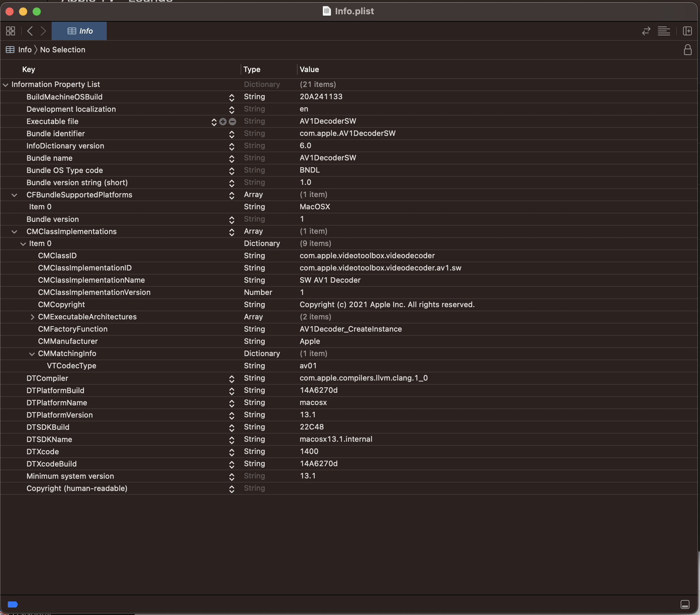Collapse the CMMatchingInfo dictionary
This screenshot has height=615, width=700.
coord(32,354)
